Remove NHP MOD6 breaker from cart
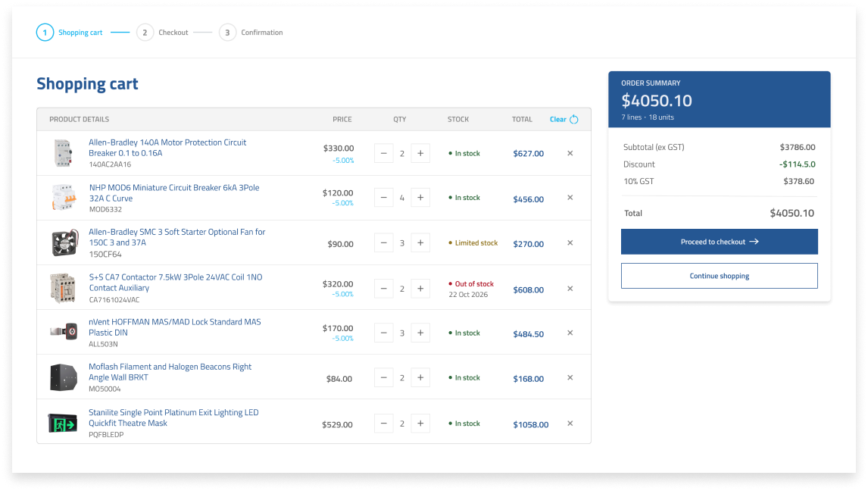The height and width of the screenshot is (491, 868). [x=570, y=198]
